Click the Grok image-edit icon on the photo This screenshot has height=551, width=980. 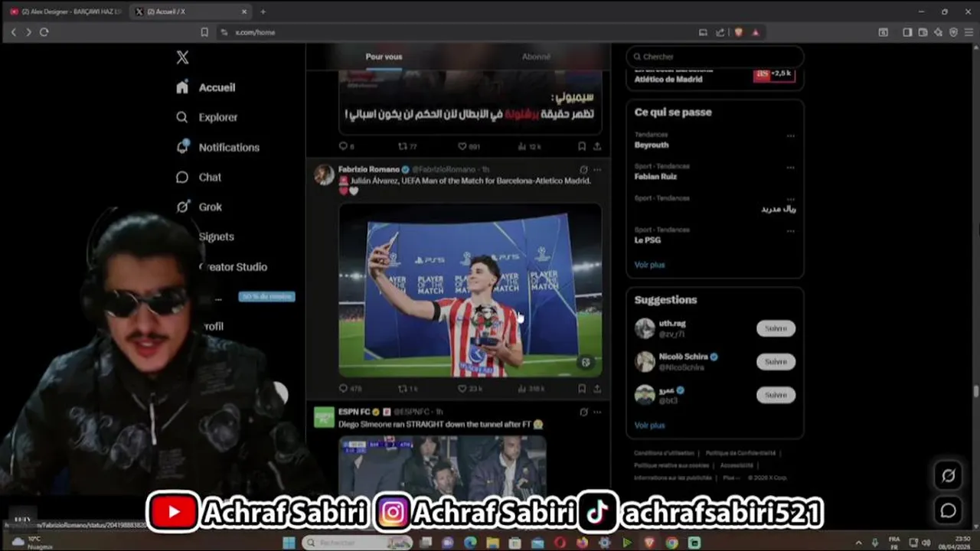(x=586, y=363)
